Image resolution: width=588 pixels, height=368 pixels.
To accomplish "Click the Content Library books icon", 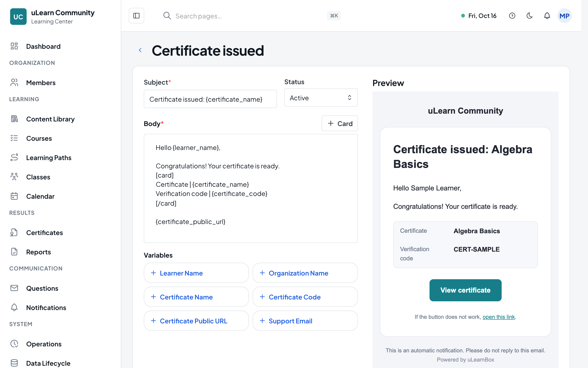I will (14, 119).
